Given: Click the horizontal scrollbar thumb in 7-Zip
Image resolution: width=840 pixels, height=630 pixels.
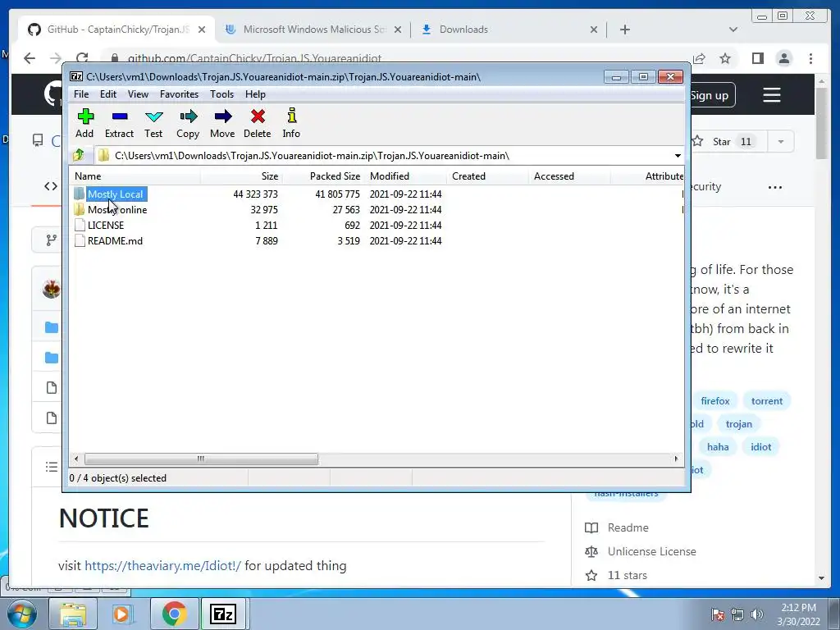Looking at the screenshot, I should 201,459.
